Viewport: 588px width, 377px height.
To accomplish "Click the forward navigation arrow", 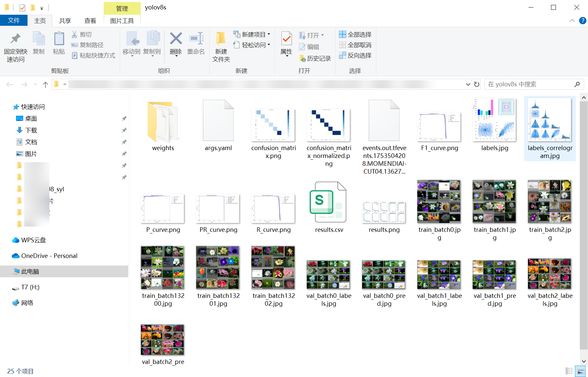I will 24,85.
